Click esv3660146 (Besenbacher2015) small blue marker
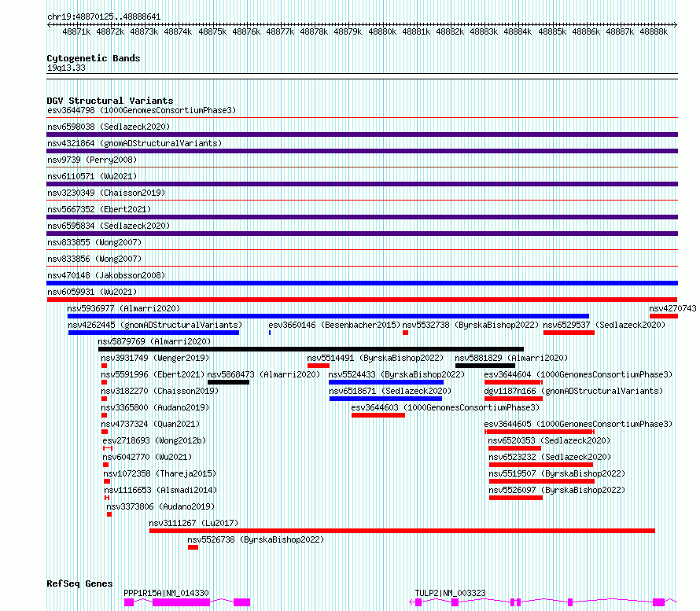 click(x=270, y=333)
